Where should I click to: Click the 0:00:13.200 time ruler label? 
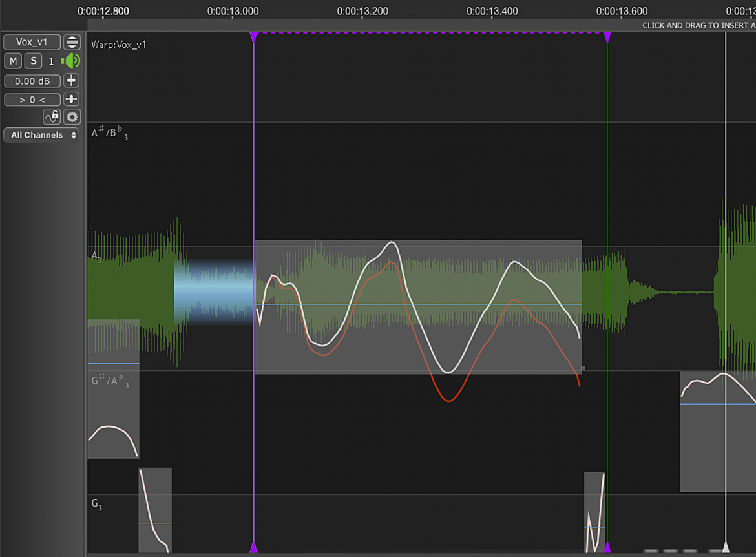(362, 11)
